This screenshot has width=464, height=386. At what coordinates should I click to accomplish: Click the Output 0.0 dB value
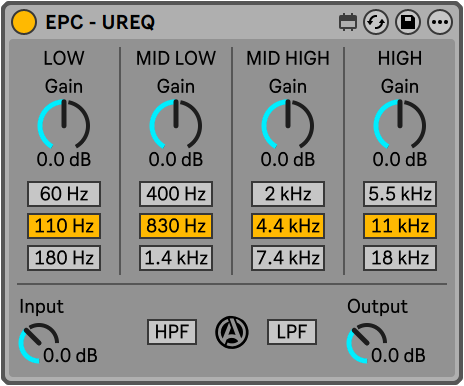click(x=398, y=355)
